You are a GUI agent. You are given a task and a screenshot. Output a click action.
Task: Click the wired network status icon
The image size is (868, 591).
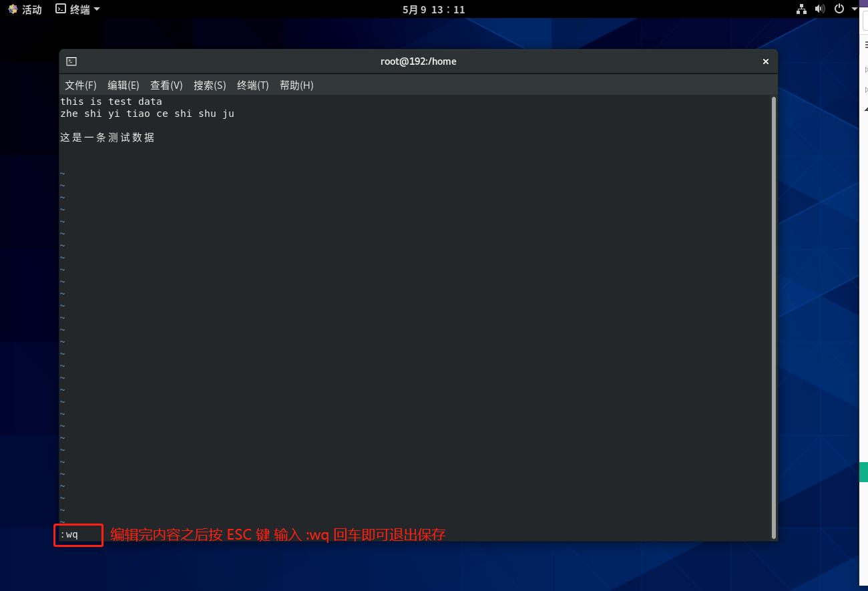(x=802, y=9)
